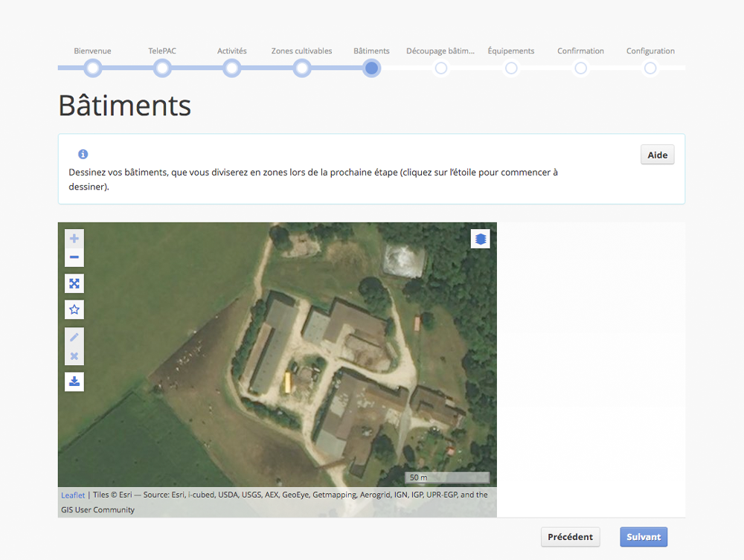
Task: Open the Leaflet attribution link
Action: pos(73,495)
